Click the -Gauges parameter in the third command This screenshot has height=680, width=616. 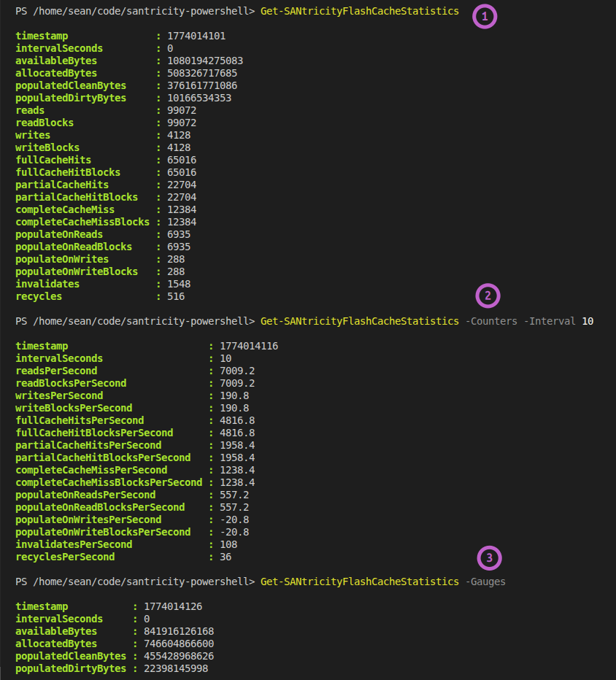coord(485,582)
